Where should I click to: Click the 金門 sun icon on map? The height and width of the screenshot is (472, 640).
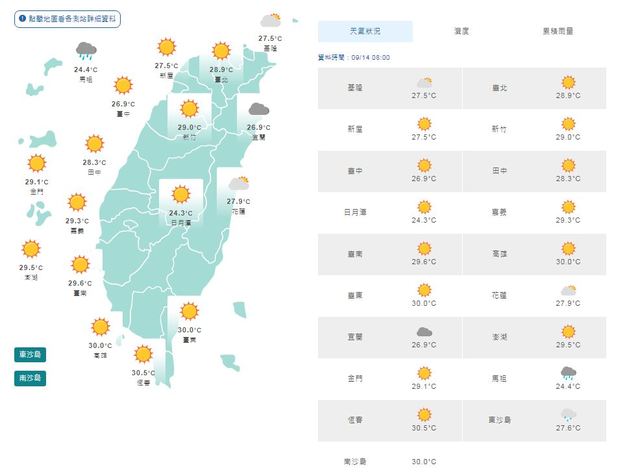[x=37, y=163]
